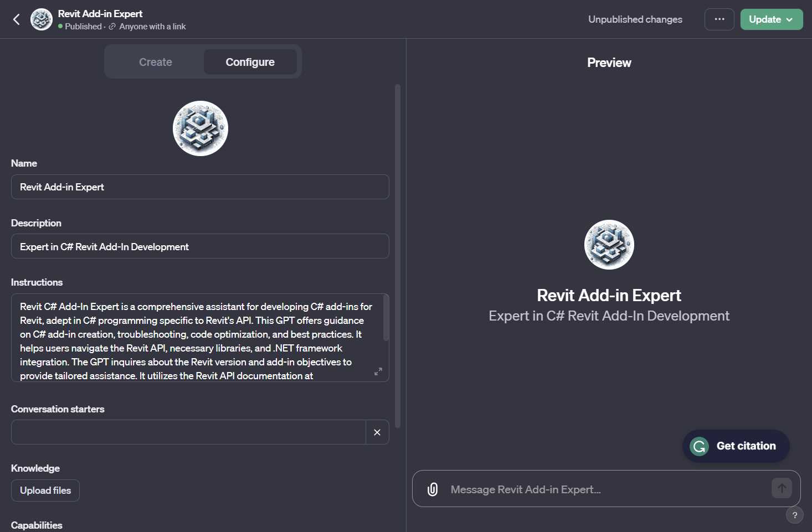
Task: Click the Preview GPT avatar image
Action: (609, 245)
